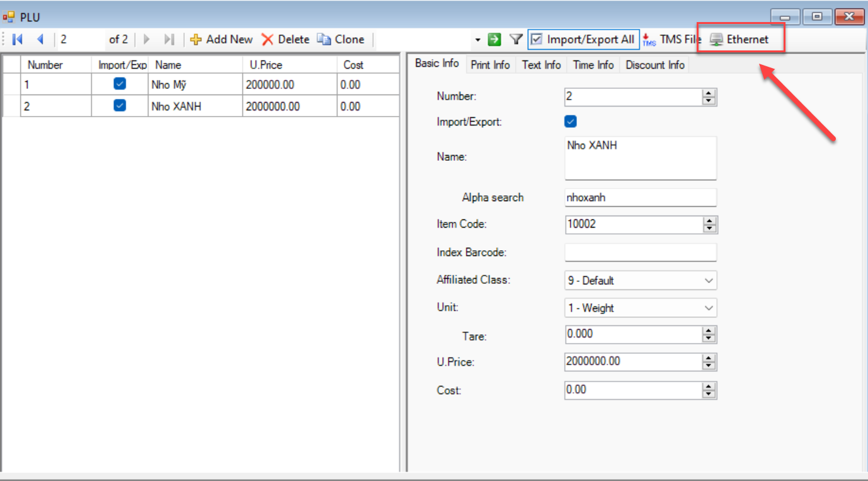This screenshot has height=481, width=868.
Task: Open the filter funnel icon
Action: point(516,40)
